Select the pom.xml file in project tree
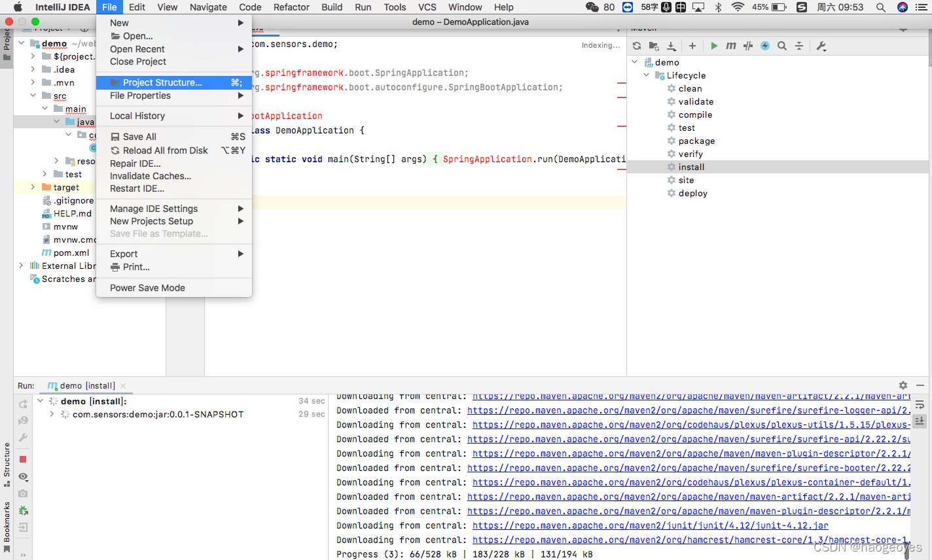The height and width of the screenshot is (560, 932). click(65, 253)
